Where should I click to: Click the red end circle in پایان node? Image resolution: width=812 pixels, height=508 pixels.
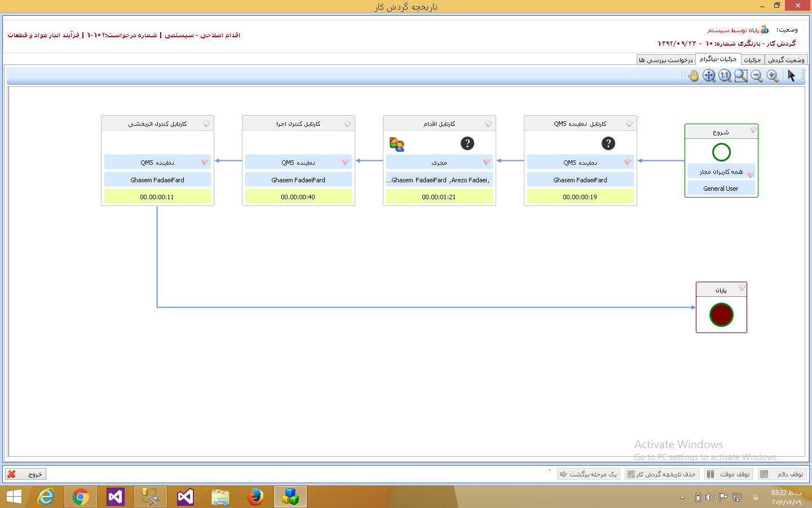tap(721, 314)
